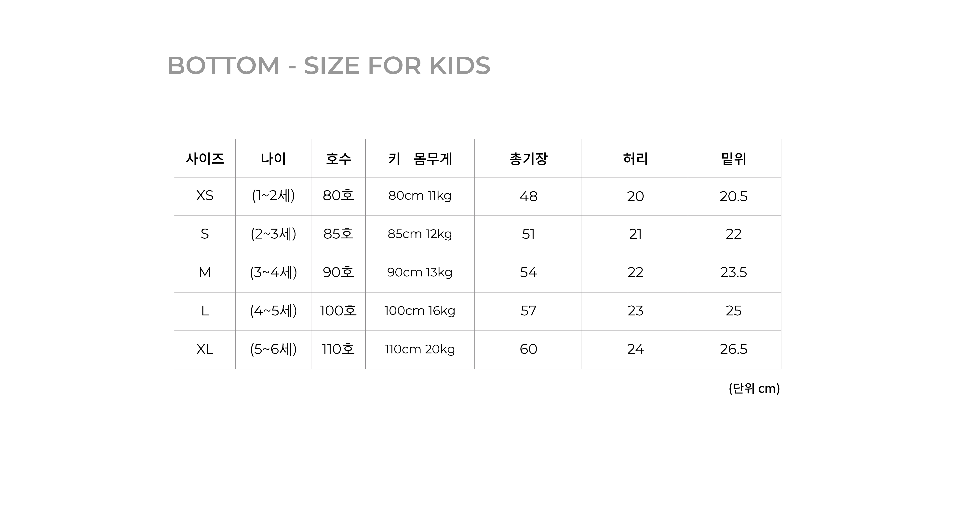This screenshot has height=532, width=980.
Task: Click the 허리 column header
Action: (x=635, y=159)
